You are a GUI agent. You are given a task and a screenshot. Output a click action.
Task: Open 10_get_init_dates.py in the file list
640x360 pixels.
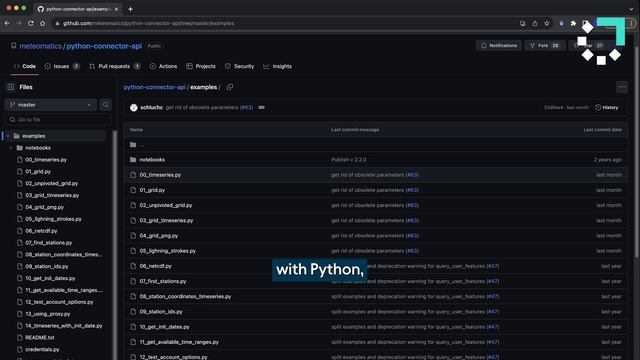[x=164, y=327]
